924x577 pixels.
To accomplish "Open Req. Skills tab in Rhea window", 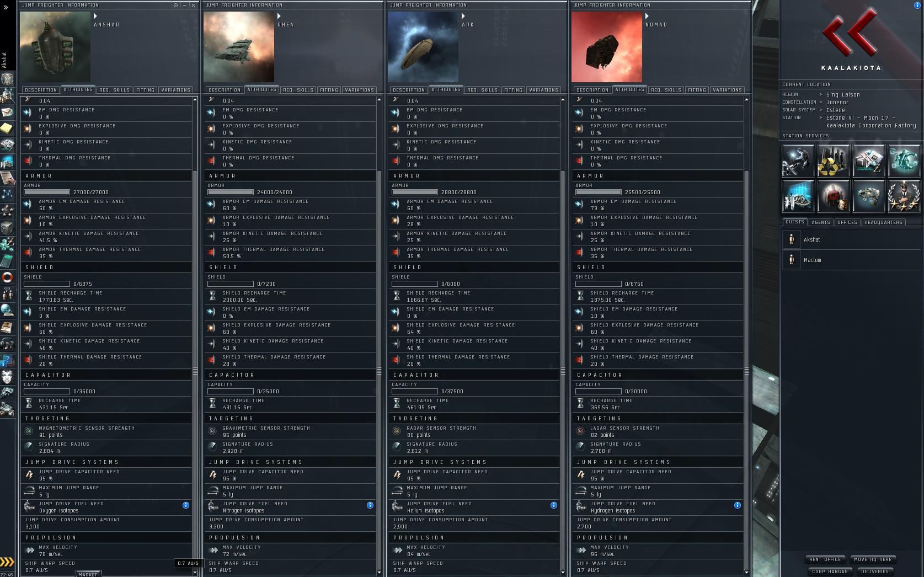I will pos(298,90).
